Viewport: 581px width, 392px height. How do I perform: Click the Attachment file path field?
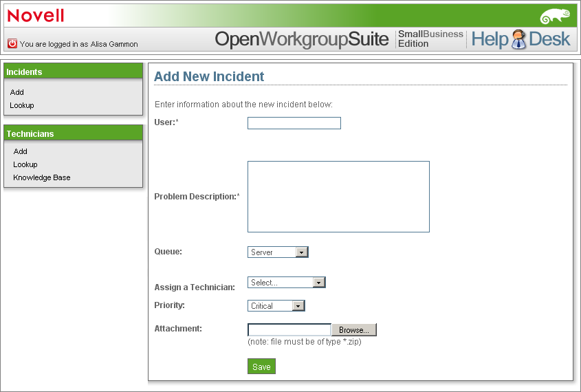tap(289, 329)
